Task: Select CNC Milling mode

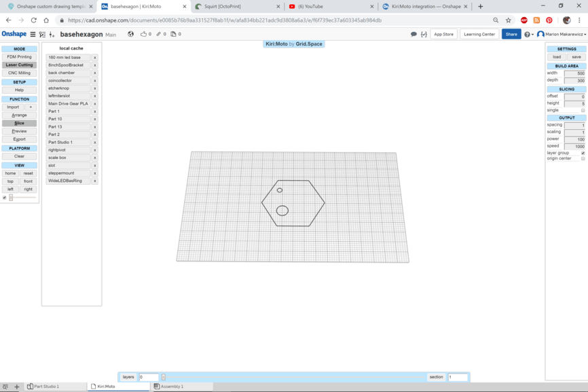Action: [19, 72]
